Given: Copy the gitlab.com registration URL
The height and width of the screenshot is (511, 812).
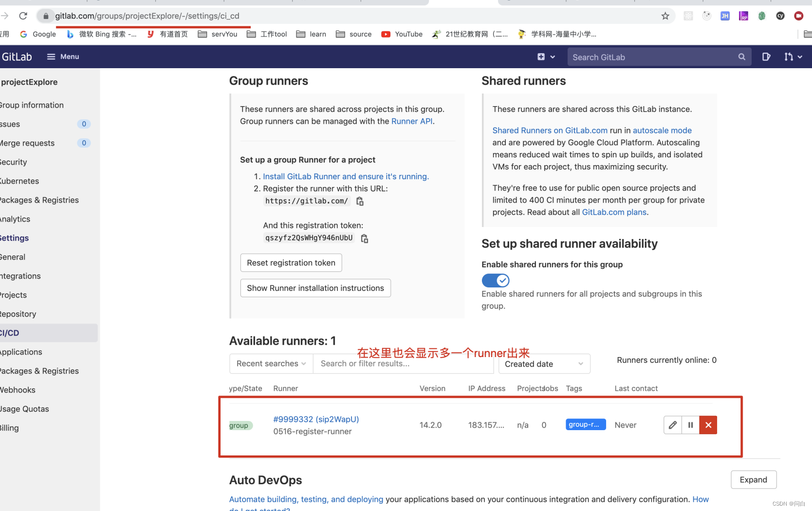Looking at the screenshot, I should (x=360, y=201).
